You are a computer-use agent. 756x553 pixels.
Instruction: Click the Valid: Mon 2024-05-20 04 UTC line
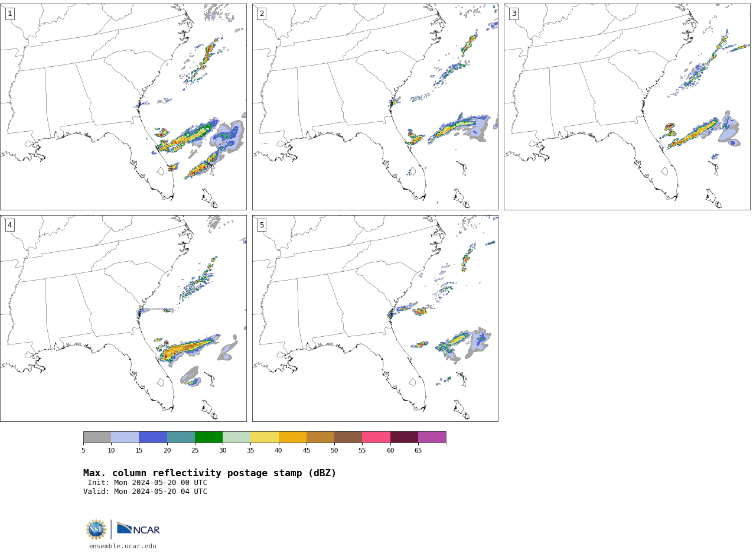(145, 492)
